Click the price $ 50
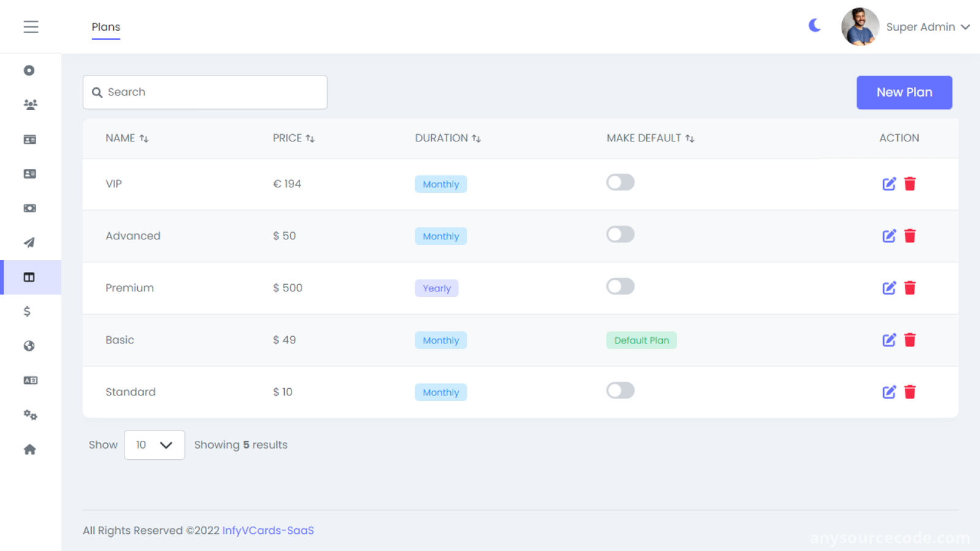This screenshot has height=551, width=980. (284, 236)
